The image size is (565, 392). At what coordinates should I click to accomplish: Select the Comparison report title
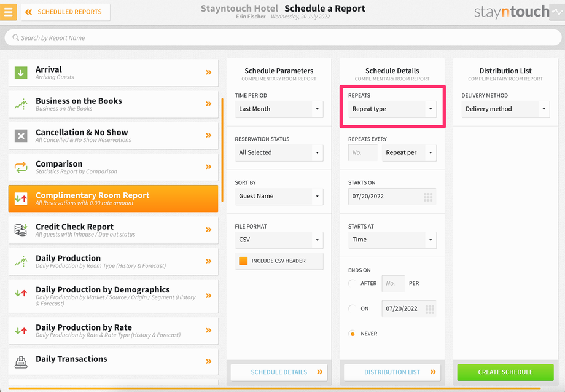tap(59, 163)
